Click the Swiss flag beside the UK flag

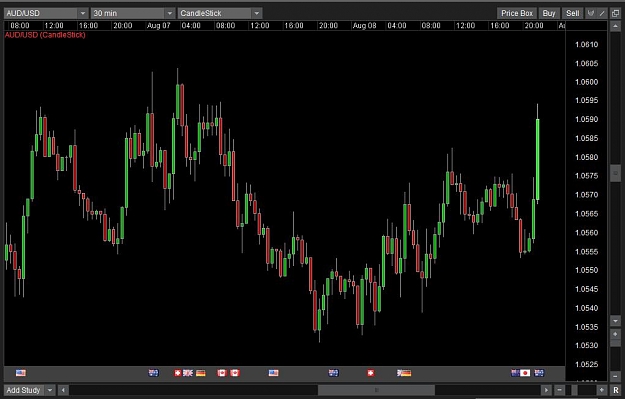click(x=178, y=373)
